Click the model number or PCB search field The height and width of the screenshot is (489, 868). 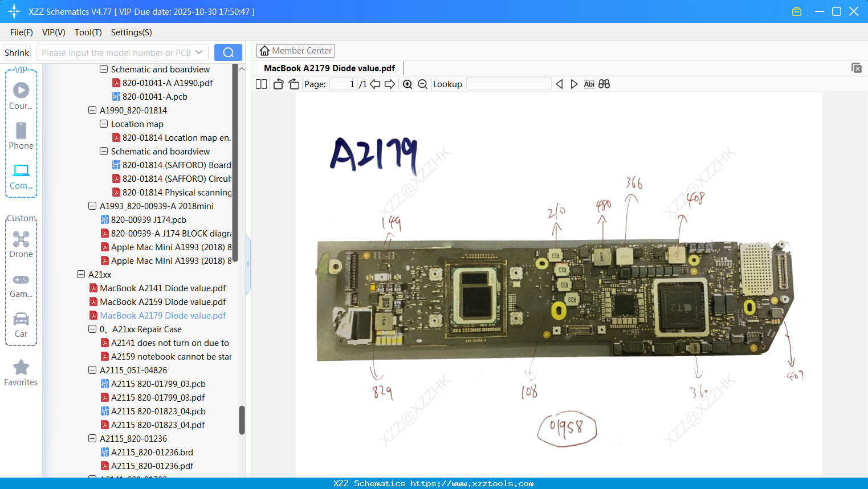coord(116,52)
